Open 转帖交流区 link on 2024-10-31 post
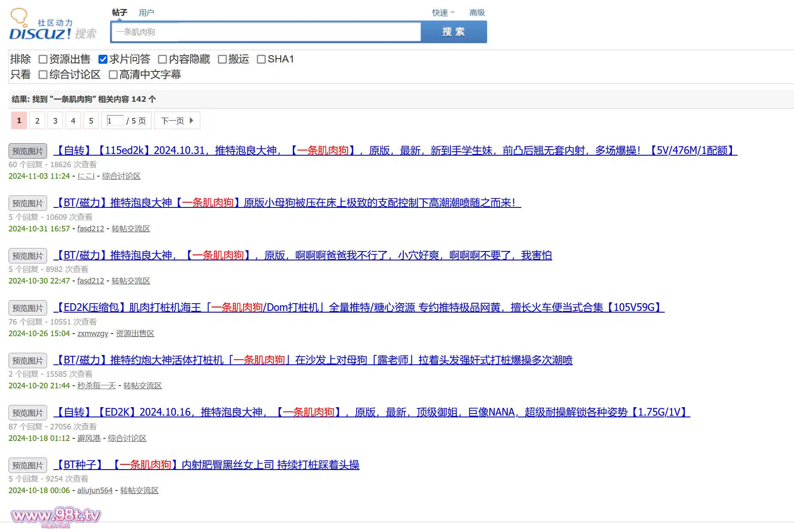Screen dimensions: 794x532 131,229
